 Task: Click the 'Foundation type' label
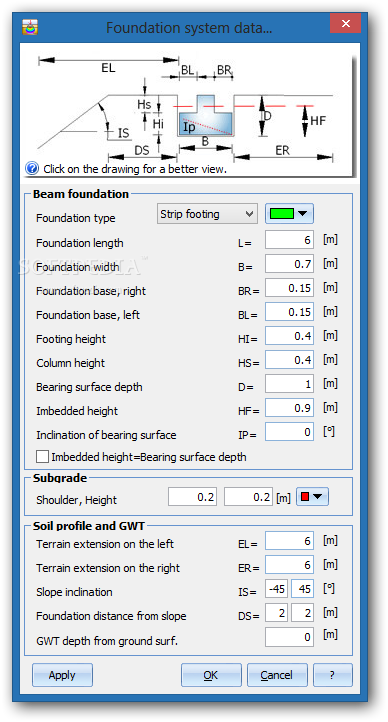pyautogui.click(x=75, y=218)
